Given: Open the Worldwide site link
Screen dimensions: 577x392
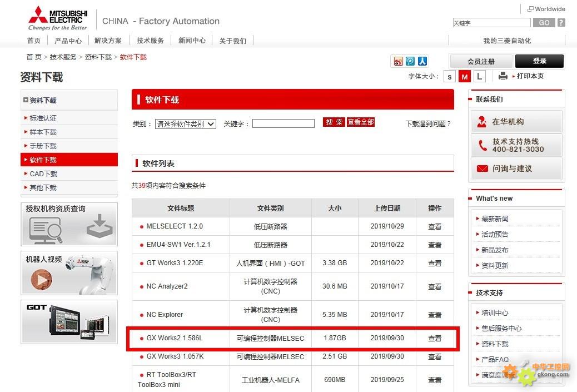Looking at the screenshot, I should point(546,9).
